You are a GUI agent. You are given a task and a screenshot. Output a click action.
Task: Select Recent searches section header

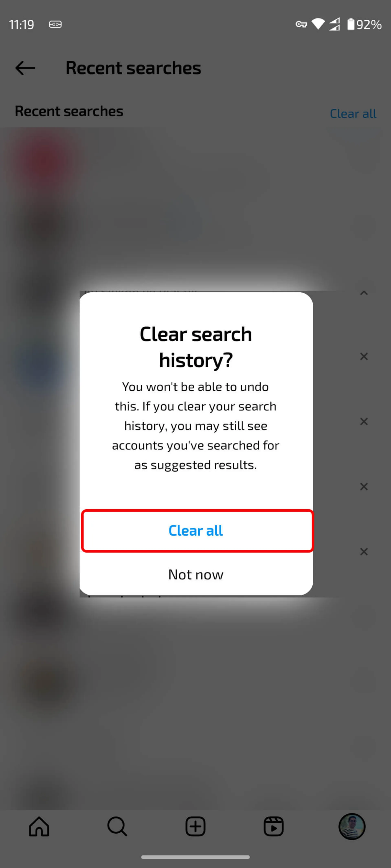point(69,111)
